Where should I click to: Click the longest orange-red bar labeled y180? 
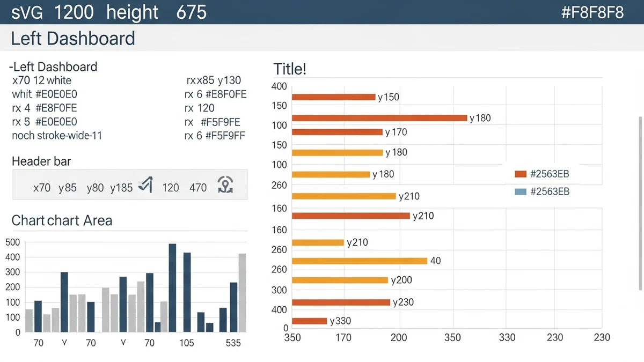(379, 118)
